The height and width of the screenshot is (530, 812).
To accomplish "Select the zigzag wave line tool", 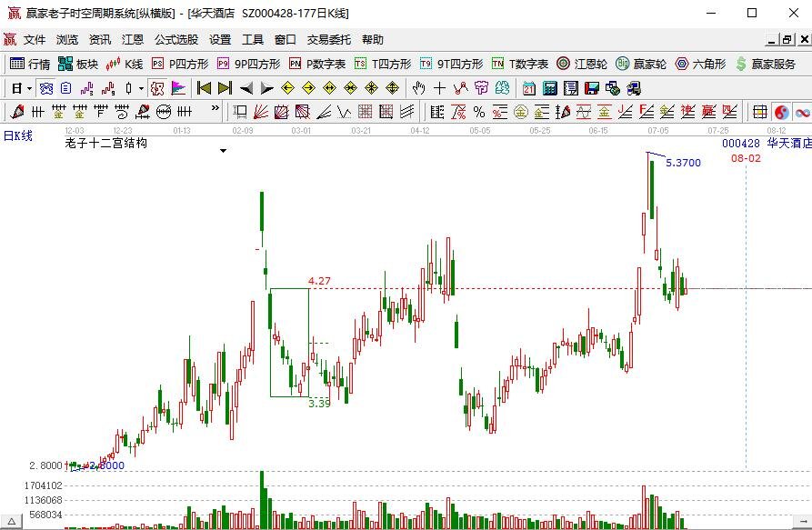I will [344, 112].
